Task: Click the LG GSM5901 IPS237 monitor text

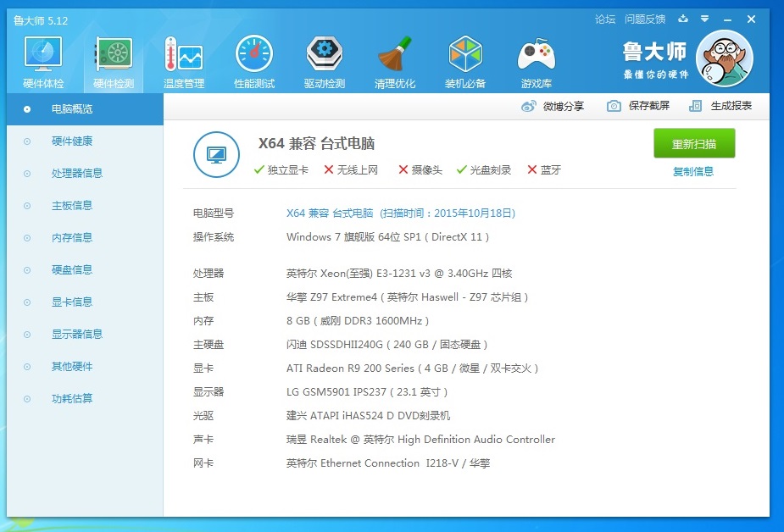Action: (366, 392)
